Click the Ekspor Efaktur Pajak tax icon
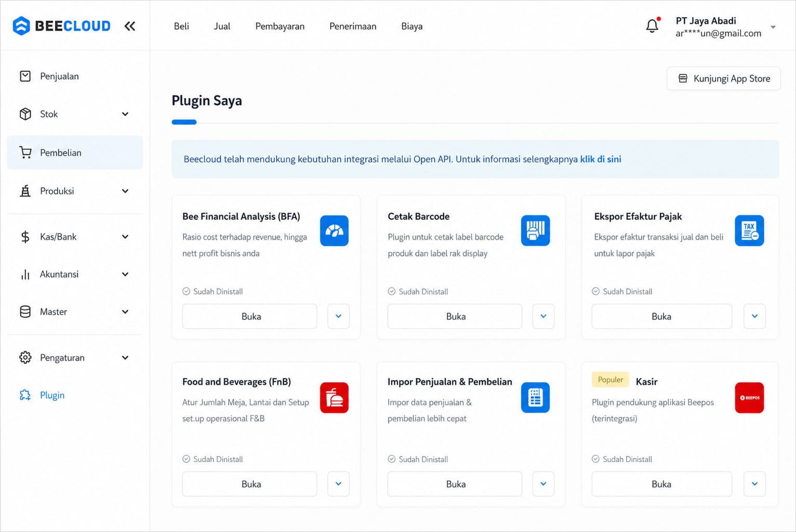This screenshot has width=796, height=532. click(749, 230)
